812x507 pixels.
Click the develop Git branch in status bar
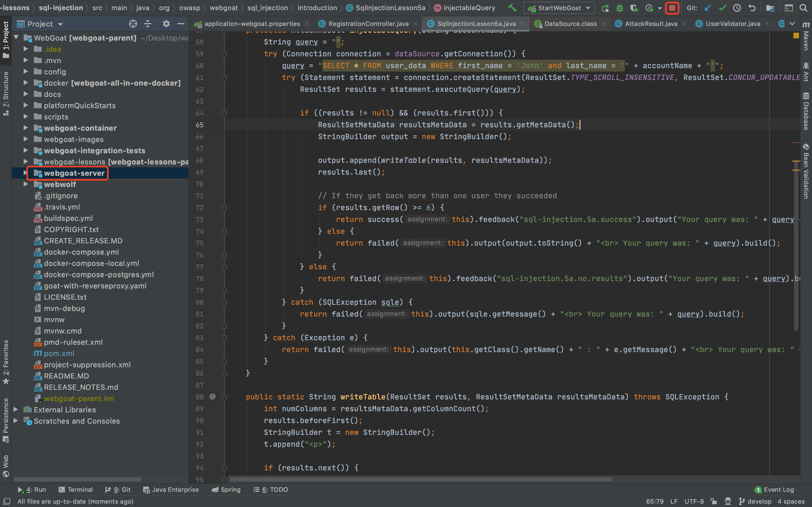coord(755,501)
